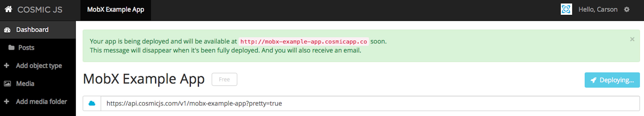Click the user avatar icon
The width and height of the screenshot is (644, 116).
566,10
